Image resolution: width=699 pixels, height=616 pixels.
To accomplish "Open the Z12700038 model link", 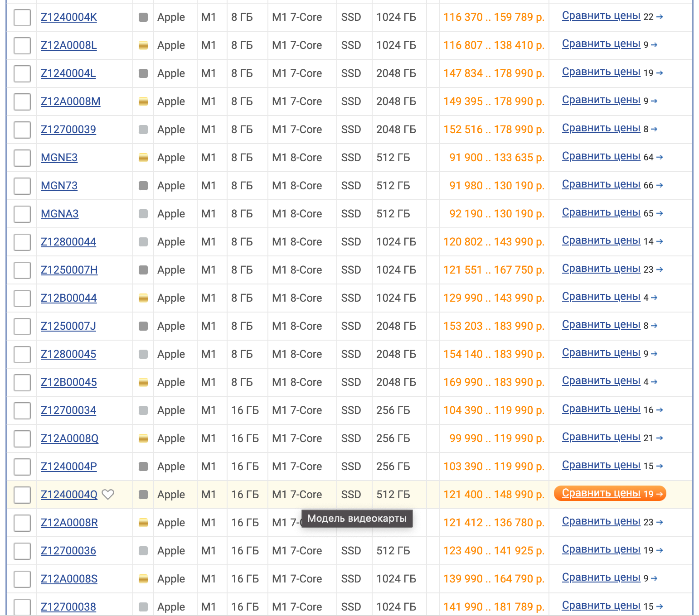I will coord(68,607).
